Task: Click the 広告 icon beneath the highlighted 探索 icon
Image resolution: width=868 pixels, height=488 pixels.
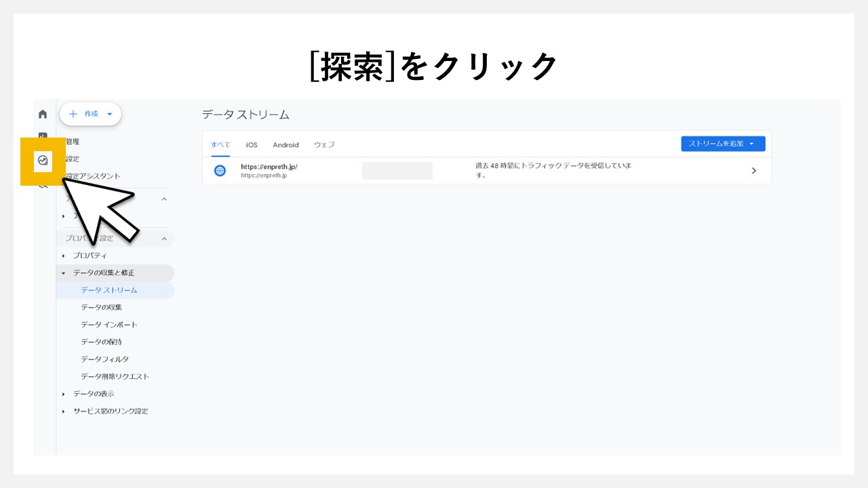Action: pos(42,184)
